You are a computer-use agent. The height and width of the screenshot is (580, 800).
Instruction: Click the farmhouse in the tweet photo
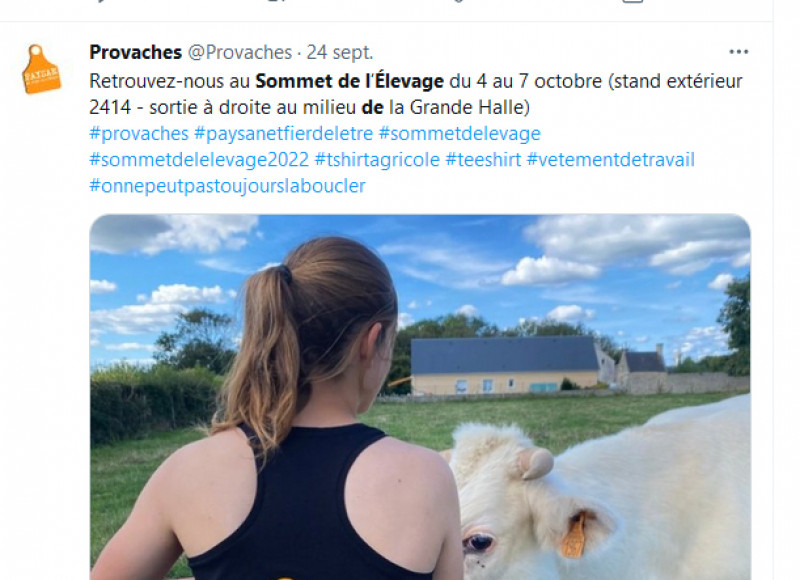505,365
